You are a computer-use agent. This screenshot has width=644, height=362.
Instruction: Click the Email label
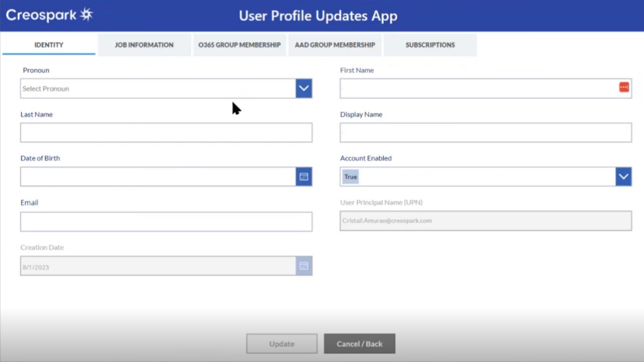click(29, 202)
